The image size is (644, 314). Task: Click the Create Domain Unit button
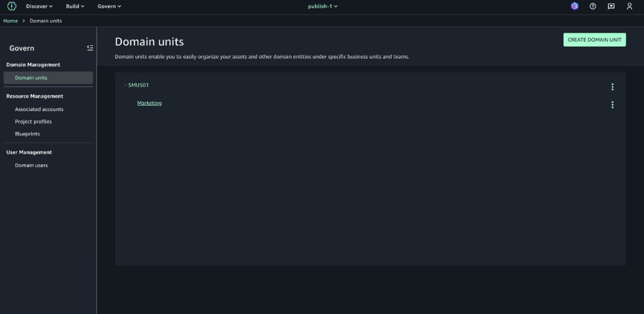[594, 40]
